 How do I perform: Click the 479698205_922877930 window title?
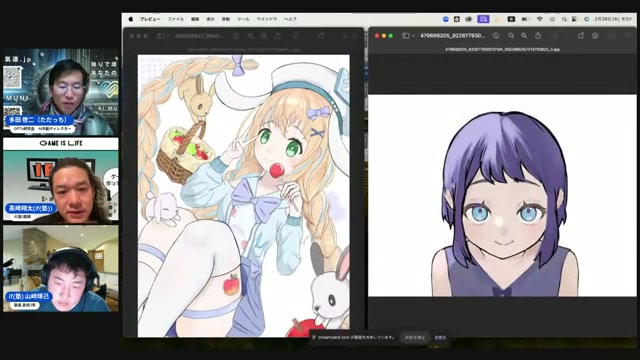[452, 36]
